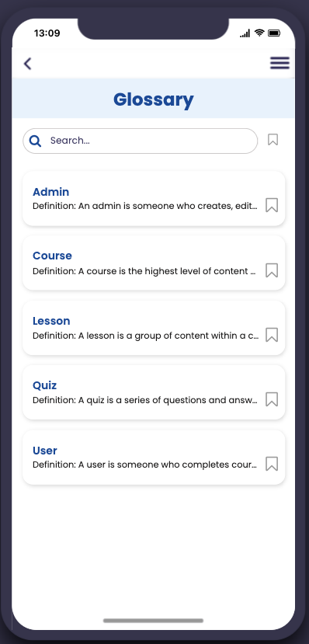Tap the back arrow icon
309x644 pixels.
click(x=27, y=64)
